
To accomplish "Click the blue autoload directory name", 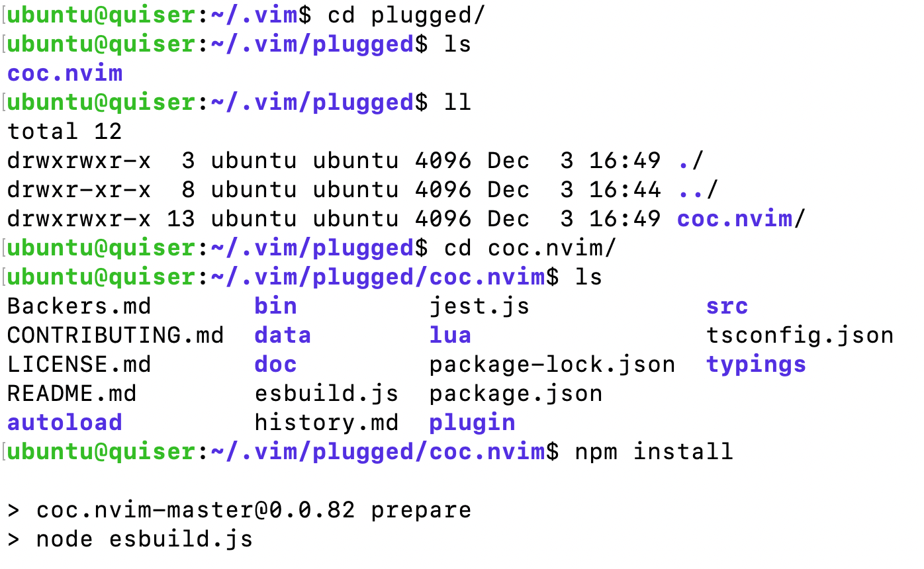I will coord(65,423).
